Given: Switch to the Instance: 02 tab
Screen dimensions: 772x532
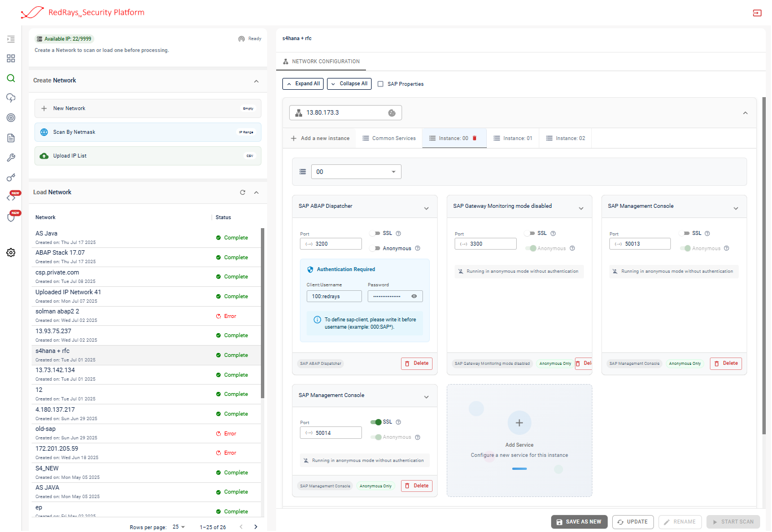Looking at the screenshot, I should (565, 138).
